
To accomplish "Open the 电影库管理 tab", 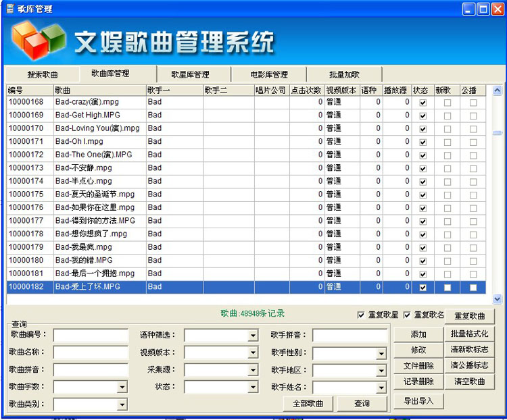I will (x=268, y=75).
